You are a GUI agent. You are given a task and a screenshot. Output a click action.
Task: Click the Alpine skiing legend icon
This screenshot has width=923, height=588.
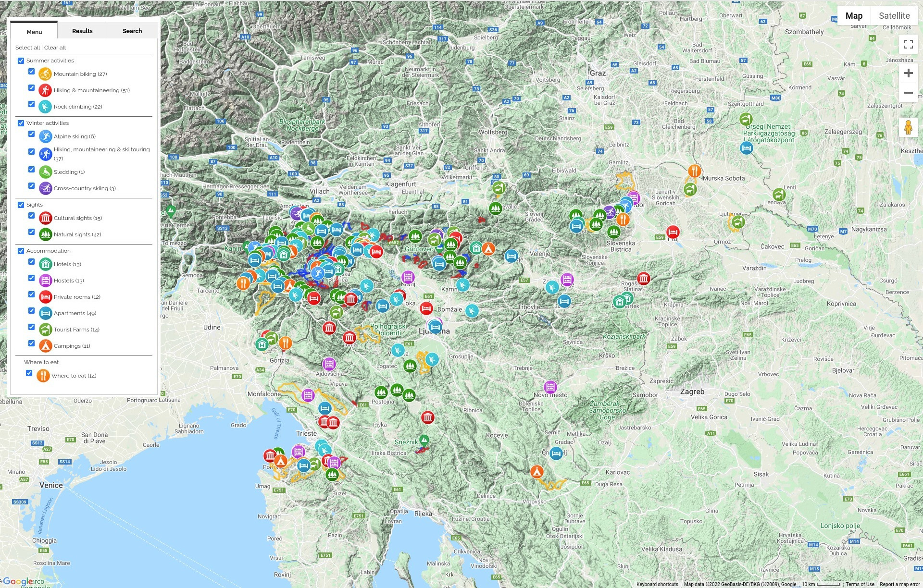click(x=45, y=136)
